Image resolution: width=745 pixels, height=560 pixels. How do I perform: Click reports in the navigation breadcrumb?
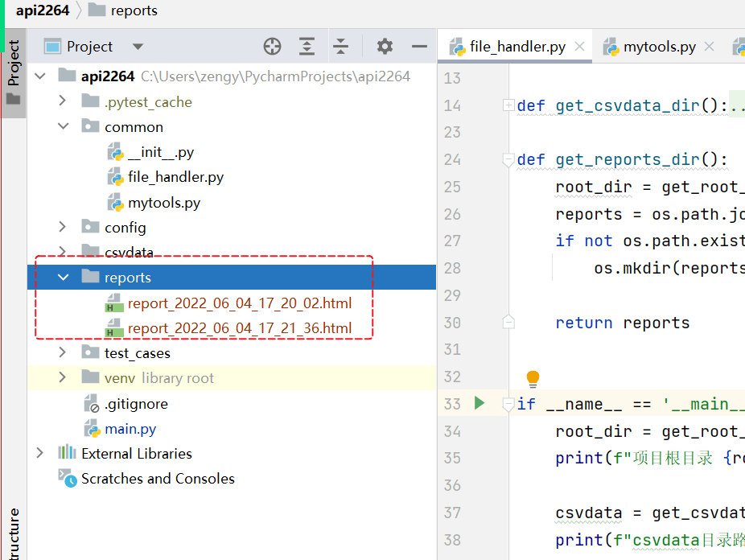point(134,10)
